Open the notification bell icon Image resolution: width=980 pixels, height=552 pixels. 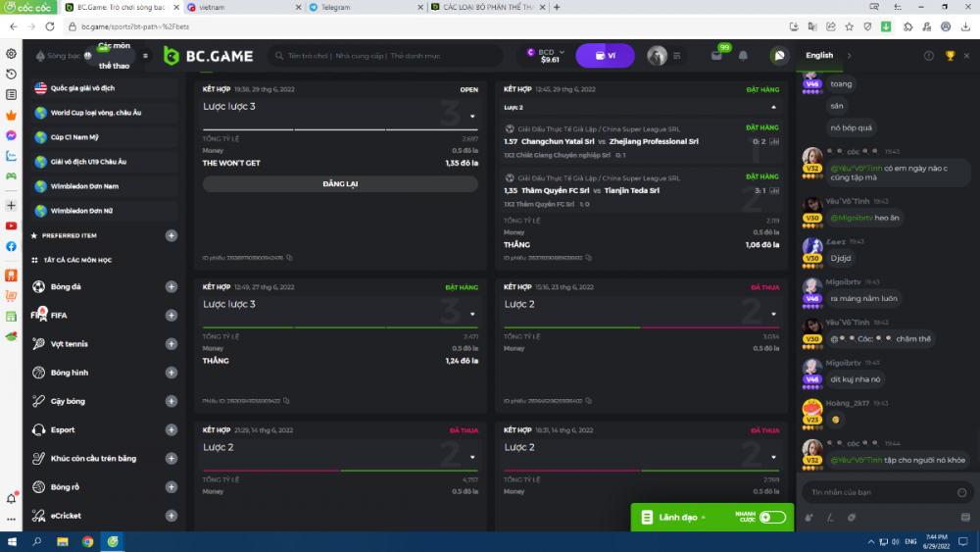click(x=743, y=56)
